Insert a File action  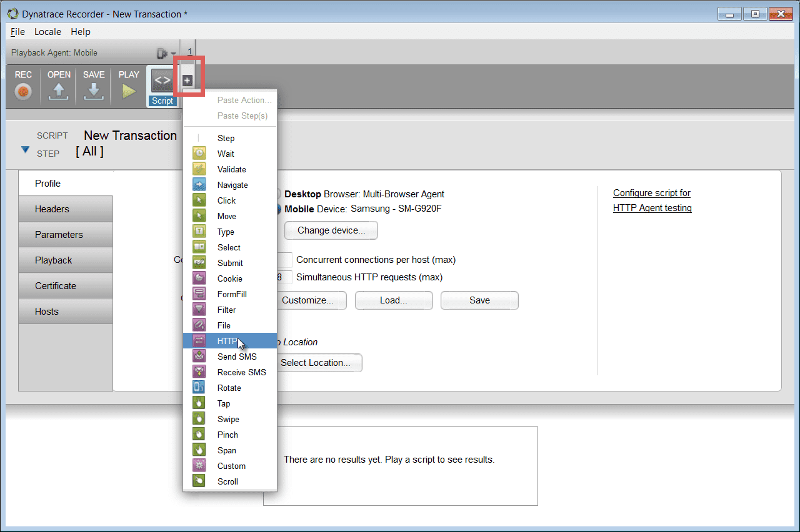tap(230, 325)
